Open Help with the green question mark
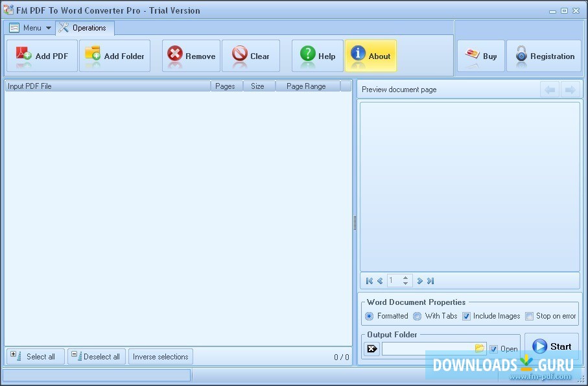Viewport: 588px width, 386px height. click(x=318, y=56)
